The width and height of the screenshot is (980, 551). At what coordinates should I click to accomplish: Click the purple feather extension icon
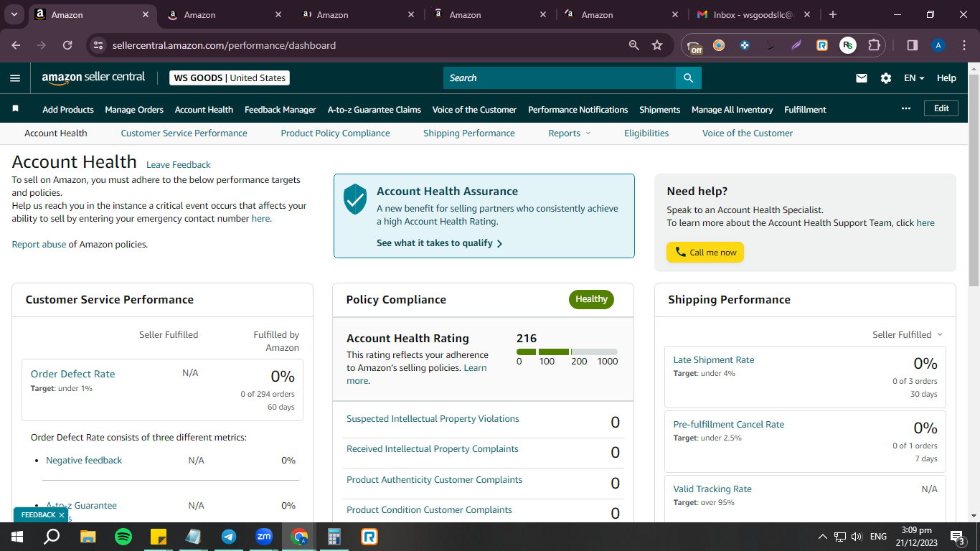tap(796, 45)
